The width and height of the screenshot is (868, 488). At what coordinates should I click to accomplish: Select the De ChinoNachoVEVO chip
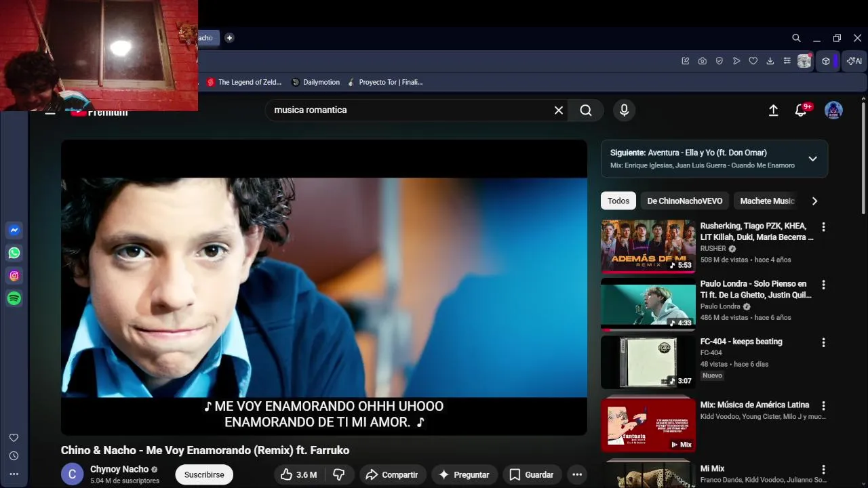click(685, 201)
